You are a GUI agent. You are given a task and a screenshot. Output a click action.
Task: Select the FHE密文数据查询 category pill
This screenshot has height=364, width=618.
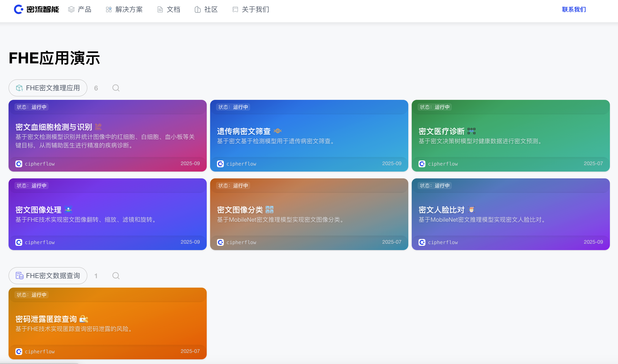[48, 275]
